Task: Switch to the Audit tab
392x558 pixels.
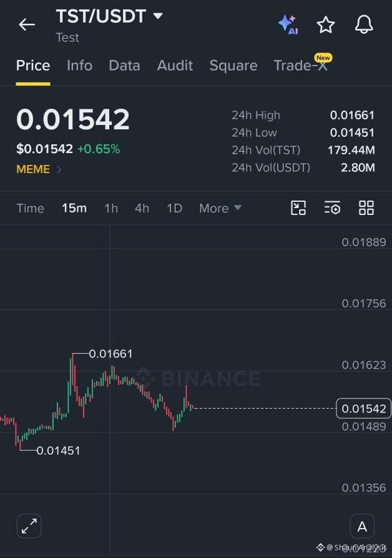Action: coord(175,66)
